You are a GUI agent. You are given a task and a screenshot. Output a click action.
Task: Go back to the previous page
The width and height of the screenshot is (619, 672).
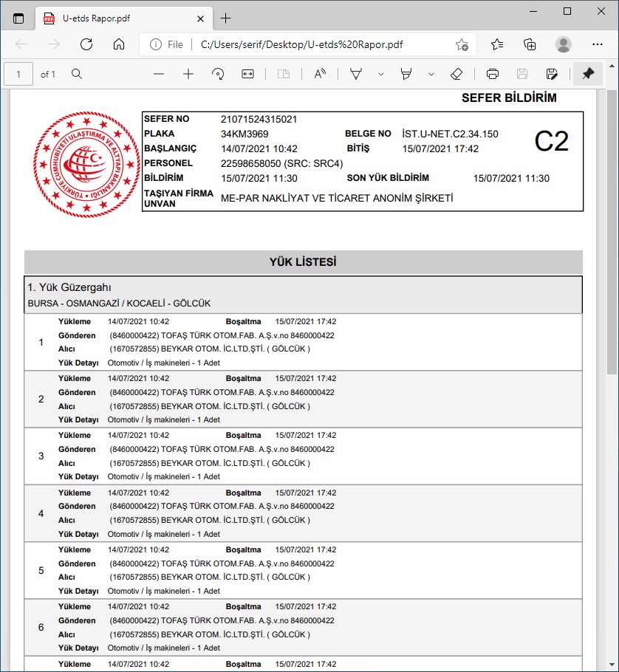coord(21,44)
